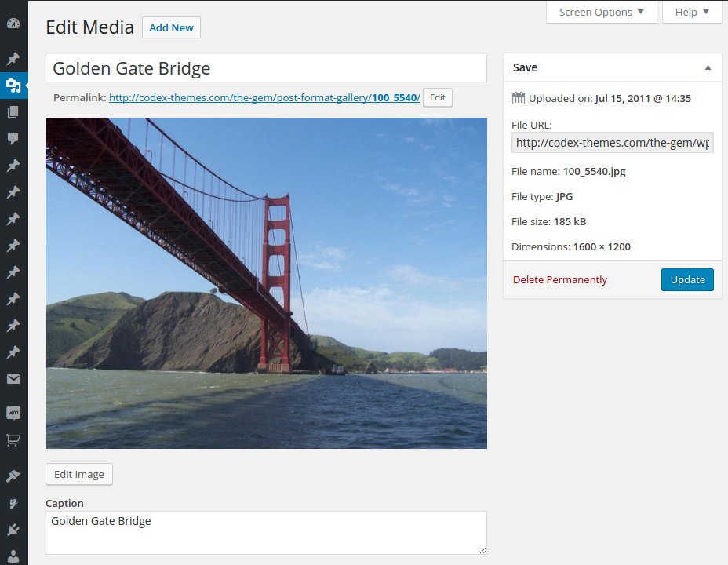Screen dimensions: 728x565
Task: Click the Edit Image button
Action: click(79, 475)
